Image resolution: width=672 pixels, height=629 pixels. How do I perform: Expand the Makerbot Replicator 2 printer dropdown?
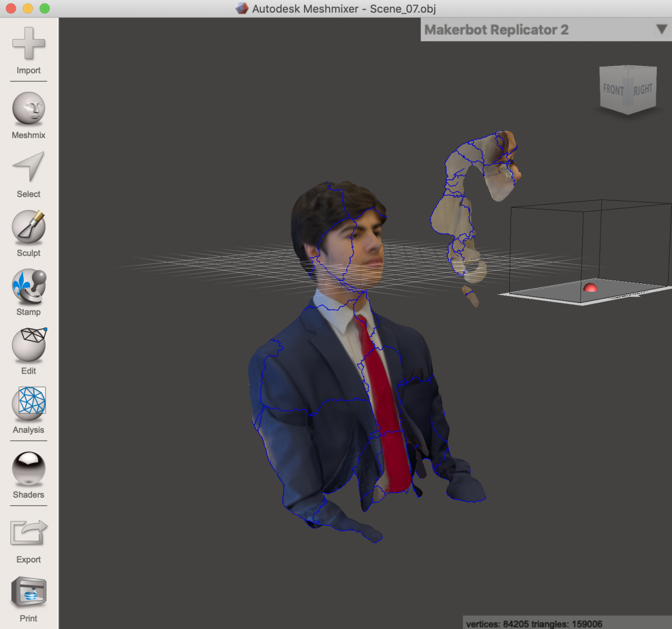[496, 30]
